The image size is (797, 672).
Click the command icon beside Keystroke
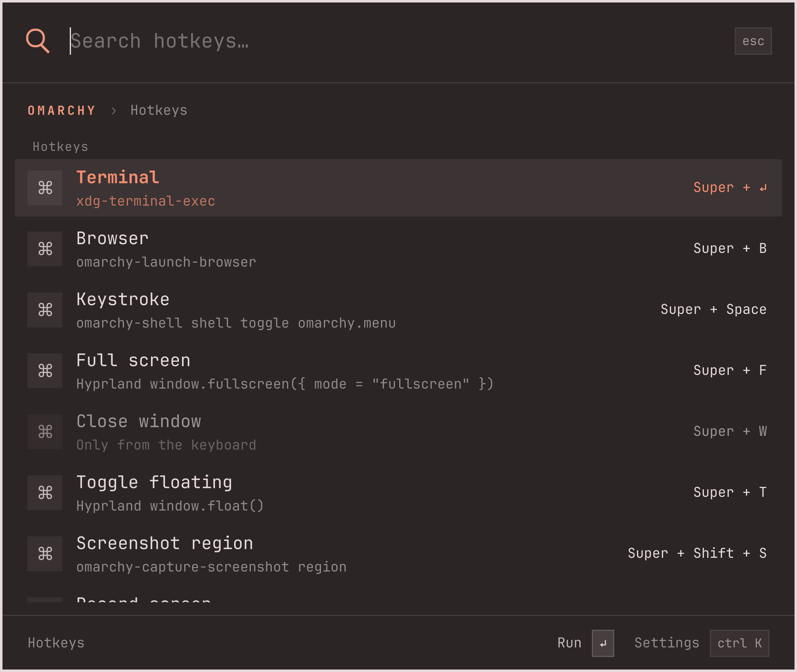(x=45, y=310)
